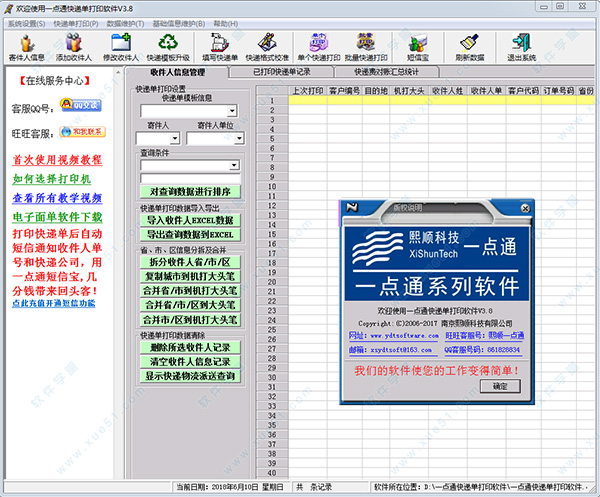The height and width of the screenshot is (497, 600).
Task: Open the 帮助(H) menu
Action: [226, 24]
